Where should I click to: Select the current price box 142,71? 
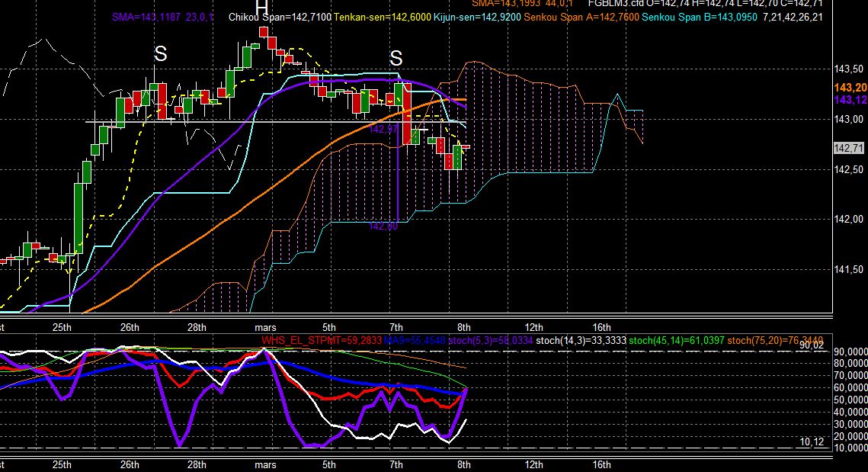point(849,148)
